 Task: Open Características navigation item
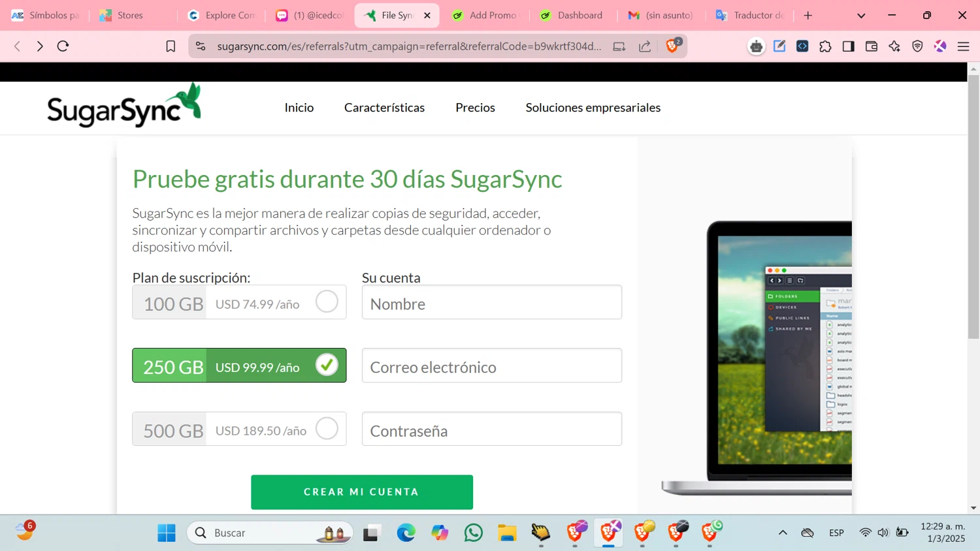click(x=384, y=108)
